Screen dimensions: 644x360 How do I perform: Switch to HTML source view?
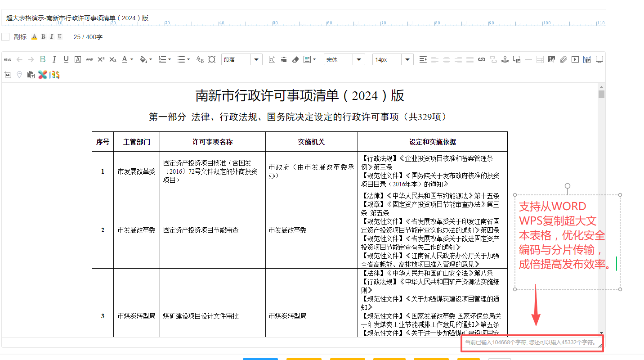(8, 59)
